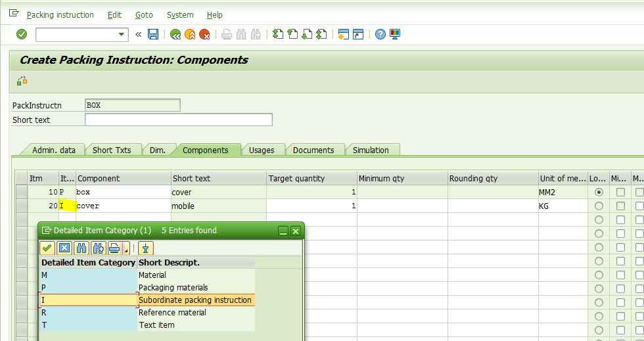The width and height of the screenshot is (644, 341).
Task: Click the Short text input field
Action: pyautogui.click(x=179, y=120)
